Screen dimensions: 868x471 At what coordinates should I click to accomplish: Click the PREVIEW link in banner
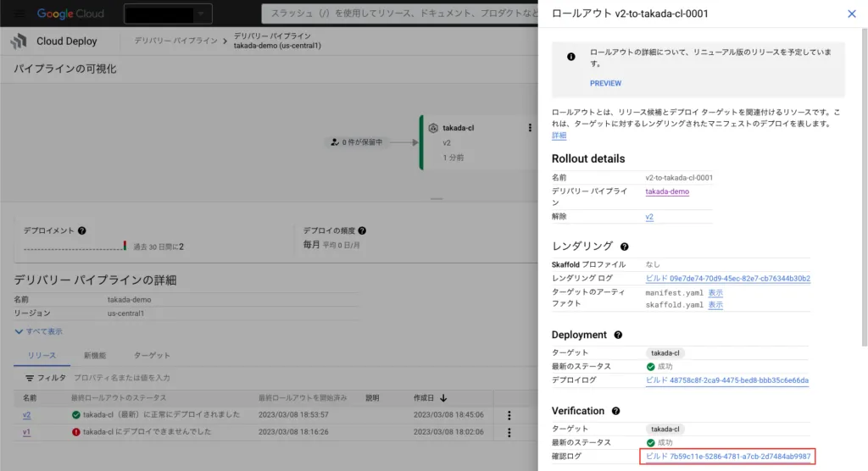(x=605, y=83)
